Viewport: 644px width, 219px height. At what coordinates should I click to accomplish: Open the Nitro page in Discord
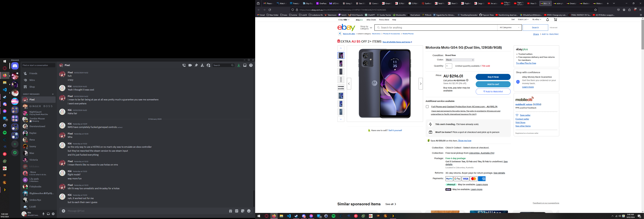pos(38,80)
